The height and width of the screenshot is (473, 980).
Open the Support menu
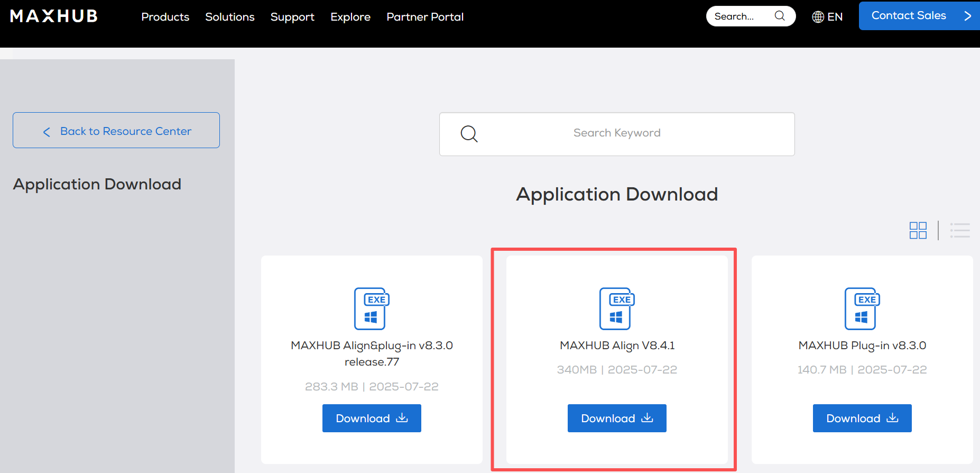(x=292, y=17)
